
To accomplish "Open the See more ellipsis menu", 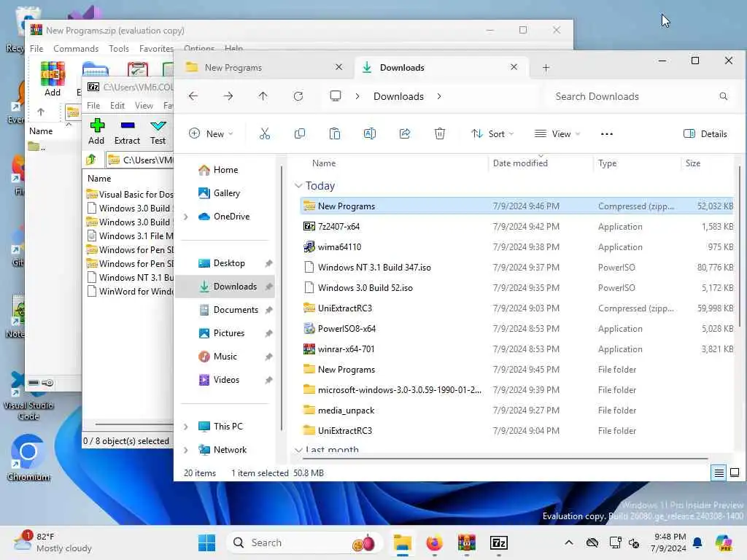I will [606, 134].
